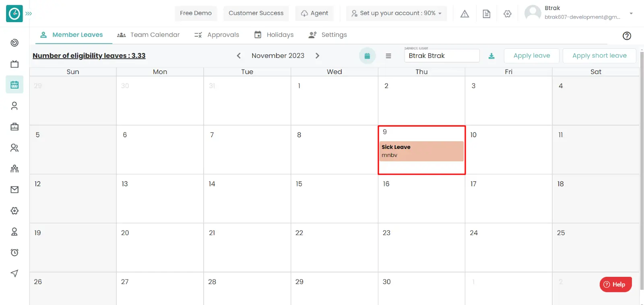Switch to list view icon
644x305 pixels.
[388, 56]
